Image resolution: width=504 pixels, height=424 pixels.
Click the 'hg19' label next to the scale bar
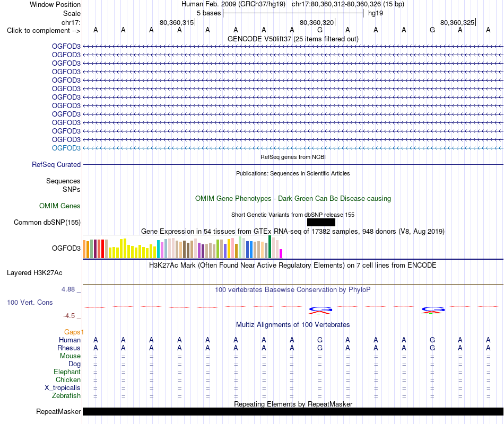click(376, 13)
